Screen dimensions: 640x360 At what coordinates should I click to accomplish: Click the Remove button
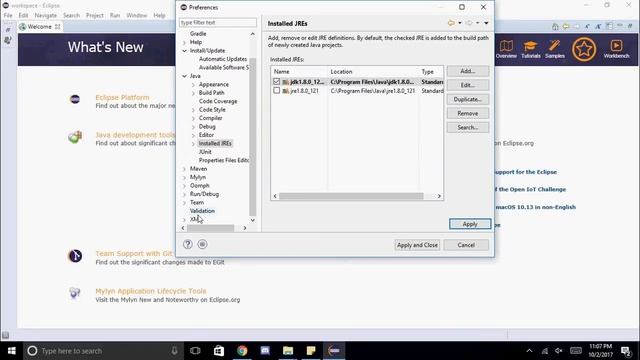tap(468, 113)
